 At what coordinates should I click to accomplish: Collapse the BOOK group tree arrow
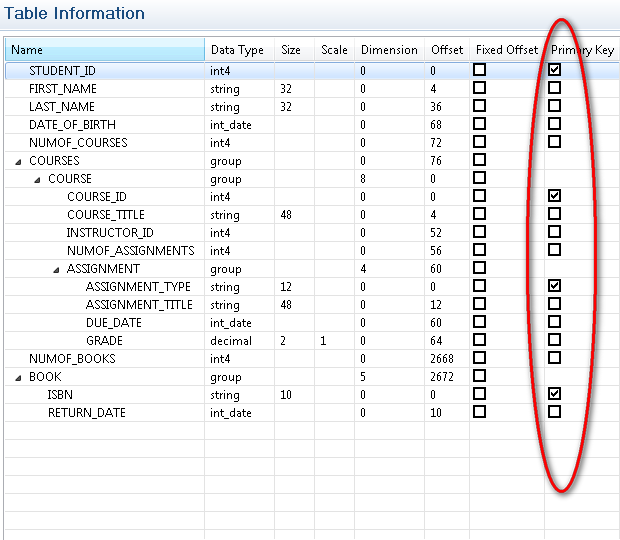click(18, 377)
